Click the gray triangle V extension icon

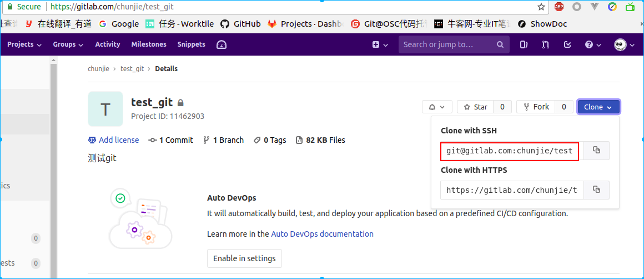(594, 7)
